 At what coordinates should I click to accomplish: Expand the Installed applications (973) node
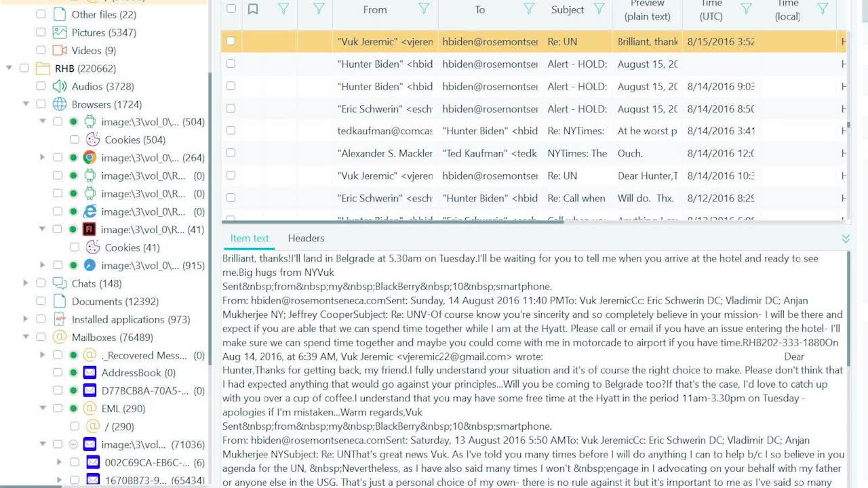pos(26,319)
